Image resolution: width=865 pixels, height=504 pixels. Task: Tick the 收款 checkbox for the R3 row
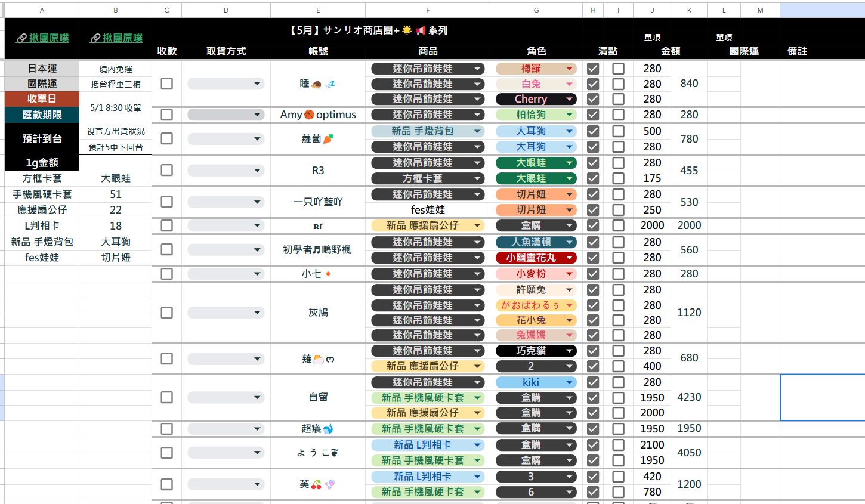tap(167, 171)
